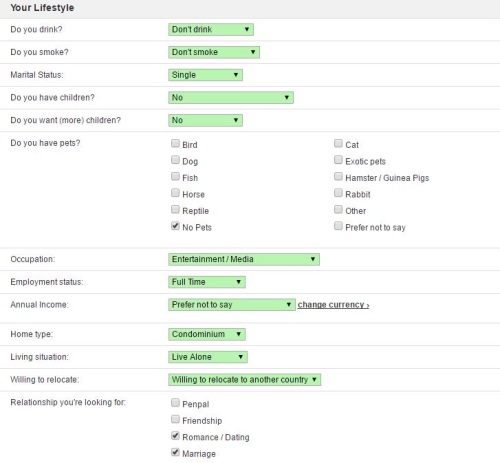The width and height of the screenshot is (500, 463).
Task: Toggle the Romance / Dating checkbox
Action: coord(175,435)
